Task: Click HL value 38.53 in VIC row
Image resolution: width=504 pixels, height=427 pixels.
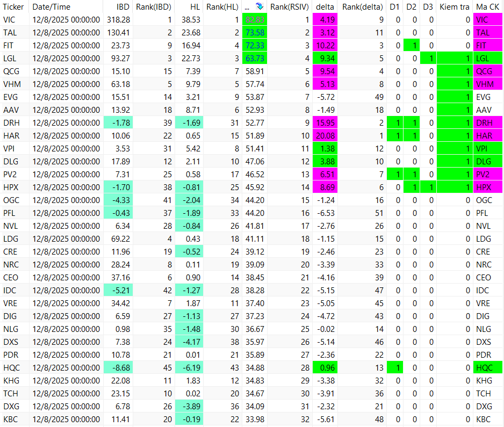Action: coord(191,19)
